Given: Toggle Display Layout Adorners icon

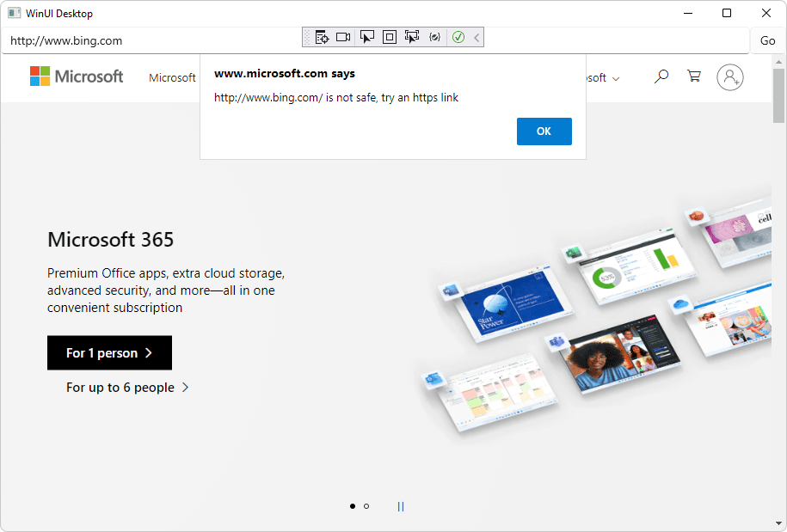Looking at the screenshot, I should click(390, 37).
